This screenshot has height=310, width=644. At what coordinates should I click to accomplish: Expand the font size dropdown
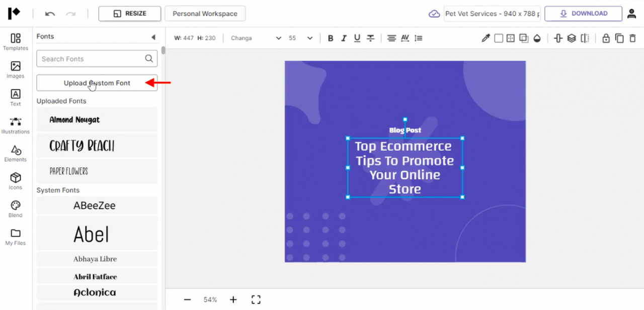pyautogui.click(x=301, y=38)
